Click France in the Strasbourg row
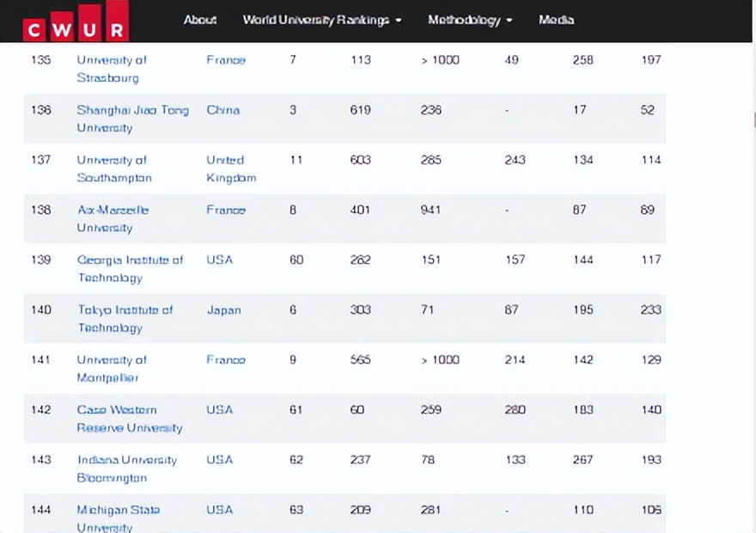The width and height of the screenshot is (756, 533). pos(226,60)
